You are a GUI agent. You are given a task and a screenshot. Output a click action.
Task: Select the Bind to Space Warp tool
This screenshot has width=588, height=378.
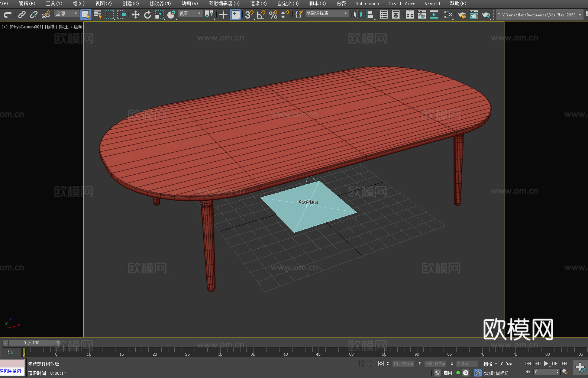(x=46, y=14)
